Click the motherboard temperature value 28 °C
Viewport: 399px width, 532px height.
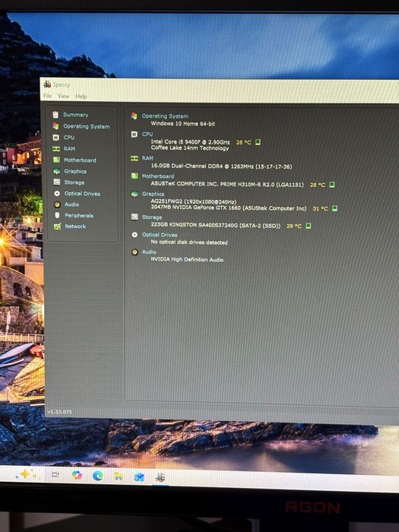coord(318,185)
